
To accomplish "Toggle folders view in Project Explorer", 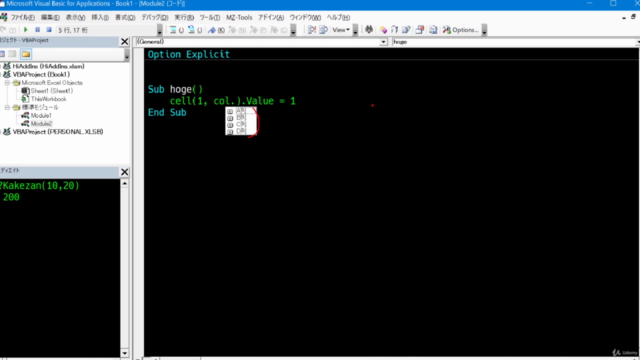I will pyautogui.click(x=26, y=54).
